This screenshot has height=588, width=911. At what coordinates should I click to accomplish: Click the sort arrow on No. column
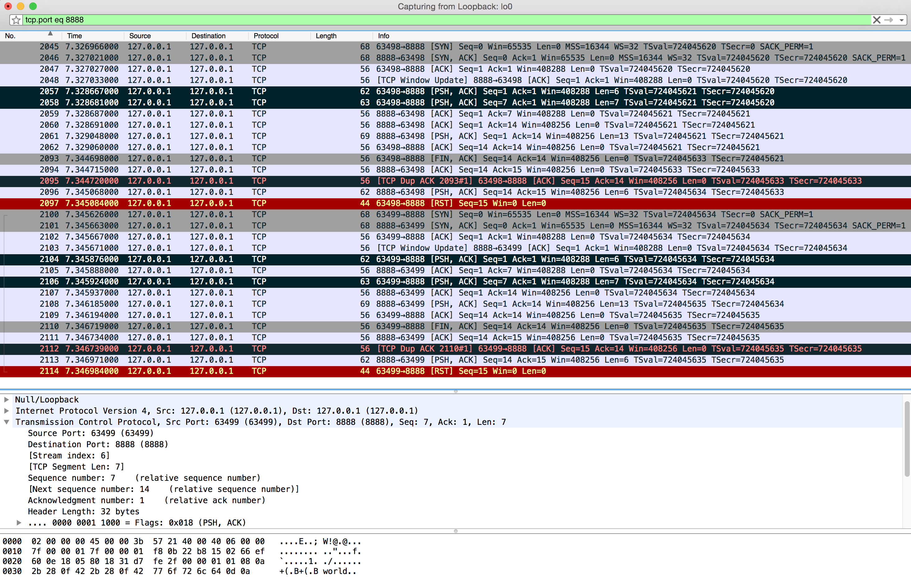(50, 34)
